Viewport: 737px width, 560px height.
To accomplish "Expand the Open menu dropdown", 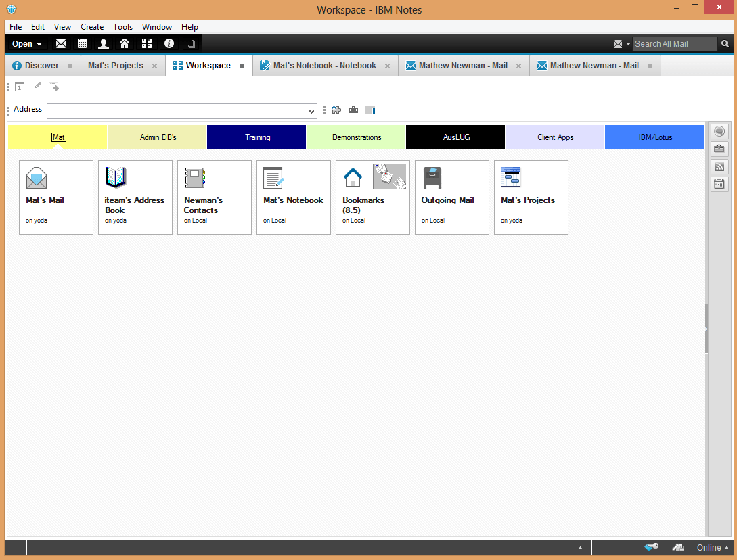I will coord(26,43).
